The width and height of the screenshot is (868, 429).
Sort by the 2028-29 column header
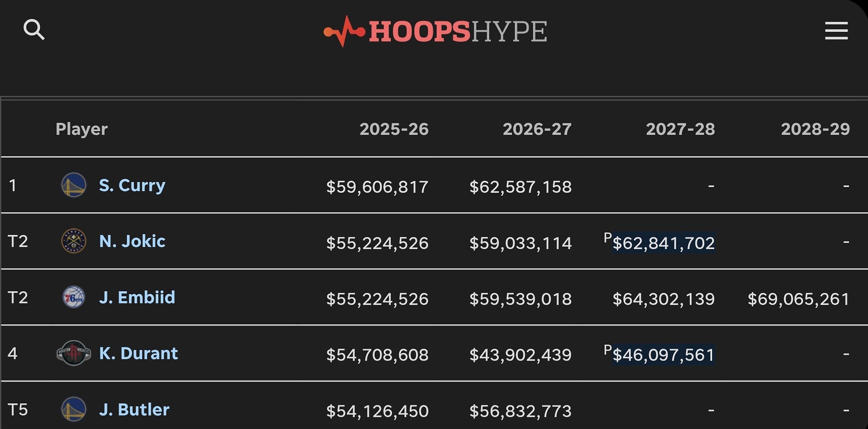tap(816, 129)
